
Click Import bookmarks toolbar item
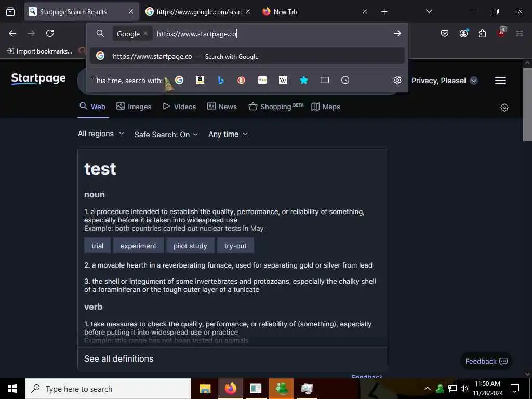click(39, 51)
